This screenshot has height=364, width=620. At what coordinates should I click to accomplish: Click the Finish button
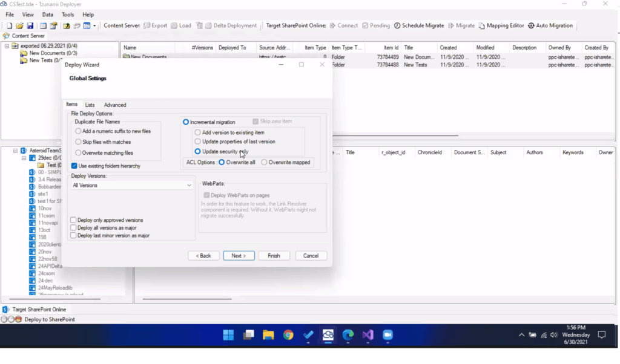coord(274,256)
